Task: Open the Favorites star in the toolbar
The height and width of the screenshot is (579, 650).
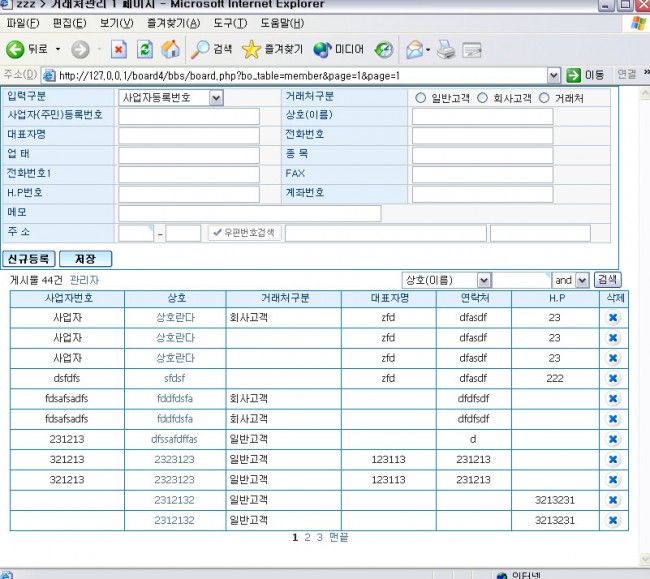Action: tap(251, 49)
